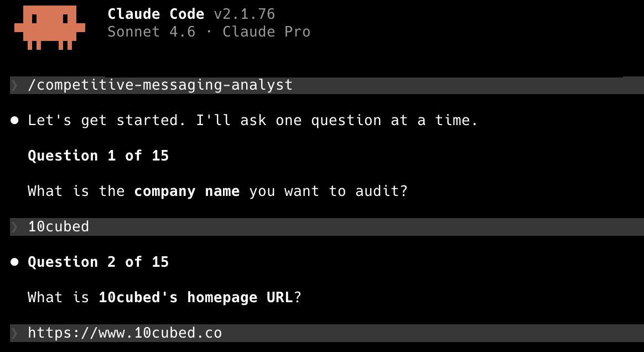Click the "Question 1 of 15" heading
The width and height of the screenshot is (644, 352).
(x=98, y=156)
